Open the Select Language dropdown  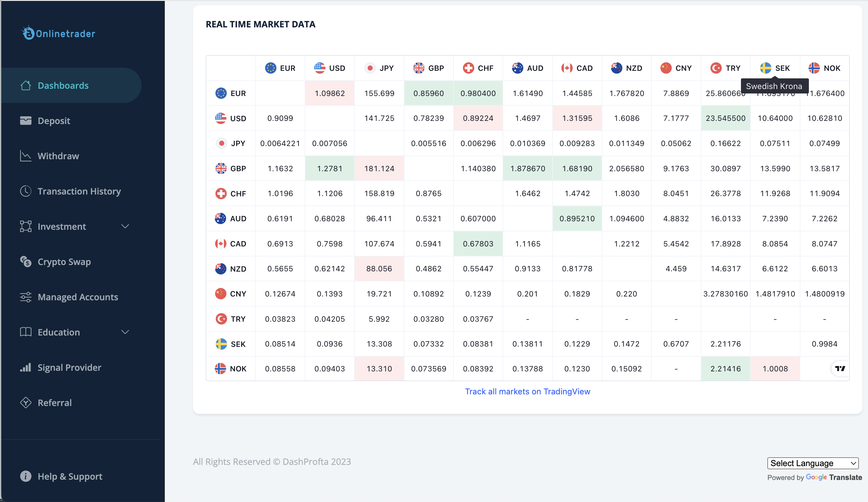click(x=813, y=463)
